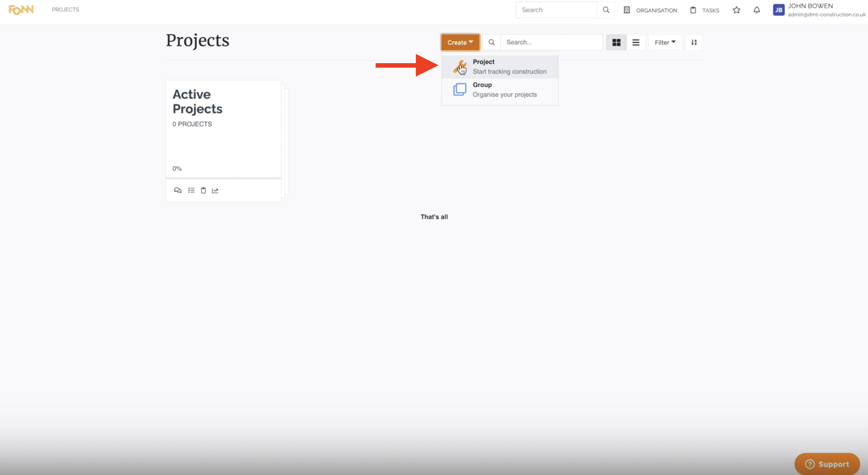Screen dimensions: 868x475
Task: Click the projects search magnifier icon
Action: 492,42
